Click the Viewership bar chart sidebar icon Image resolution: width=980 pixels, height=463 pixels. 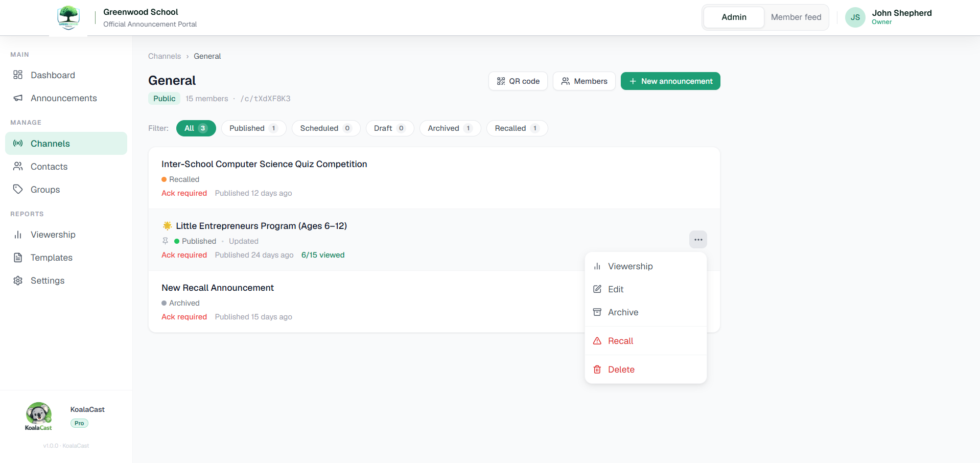(18, 235)
